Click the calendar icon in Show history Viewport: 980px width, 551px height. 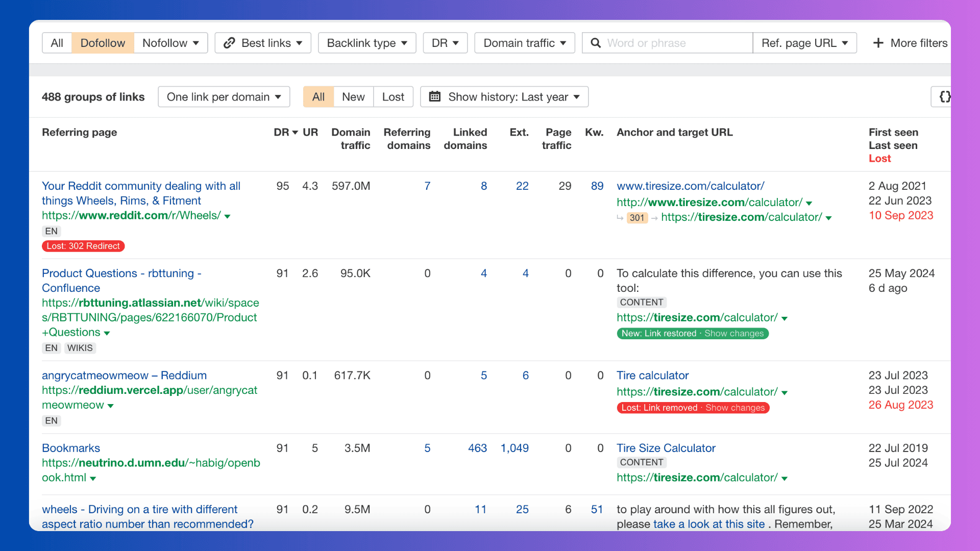pyautogui.click(x=434, y=96)
